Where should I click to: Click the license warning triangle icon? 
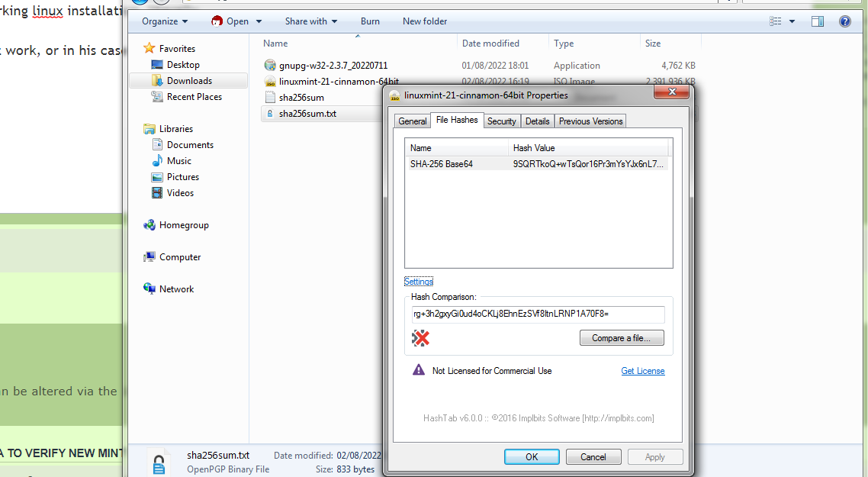[x=419, y=370]
